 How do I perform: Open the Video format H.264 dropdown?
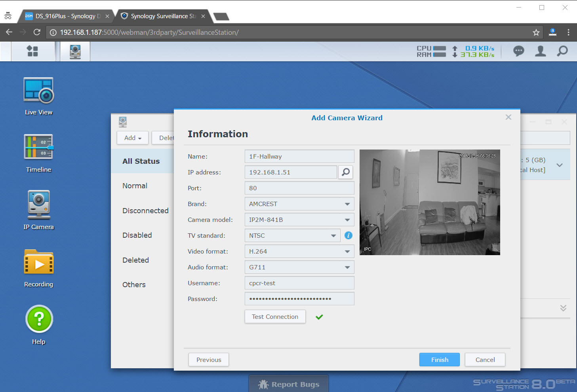click(299, 251)
